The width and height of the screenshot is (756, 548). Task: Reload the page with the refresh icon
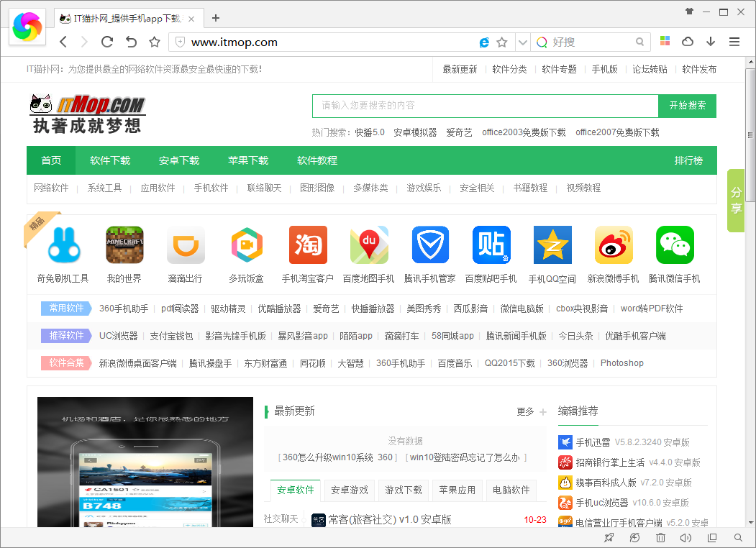click(x=107, y=42)
